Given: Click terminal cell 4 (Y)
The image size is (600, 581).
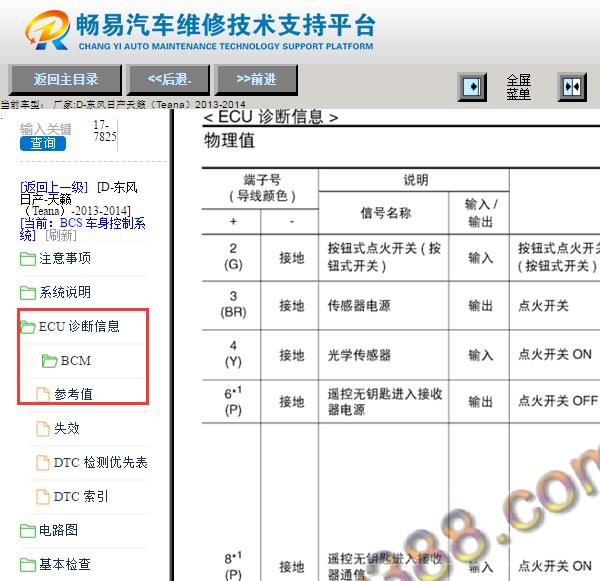Looking at the screenshot, I should (x=233, y=354).
